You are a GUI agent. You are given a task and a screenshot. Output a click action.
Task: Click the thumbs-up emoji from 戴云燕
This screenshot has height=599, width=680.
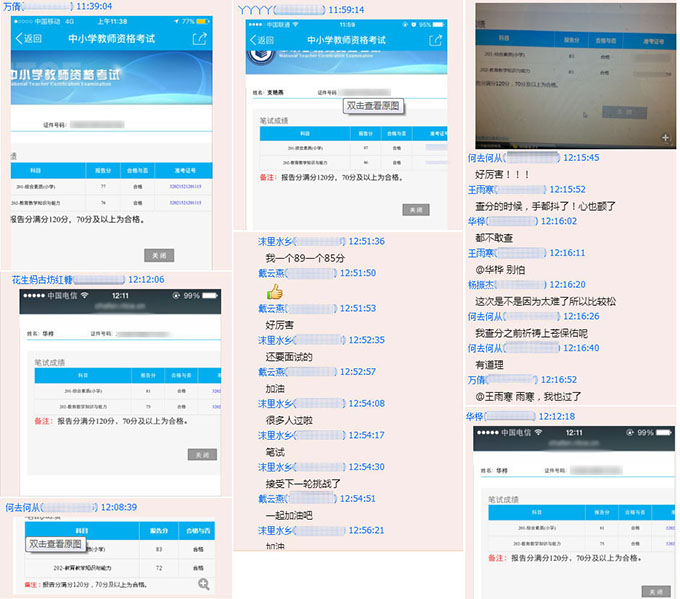tap(275, 292)
